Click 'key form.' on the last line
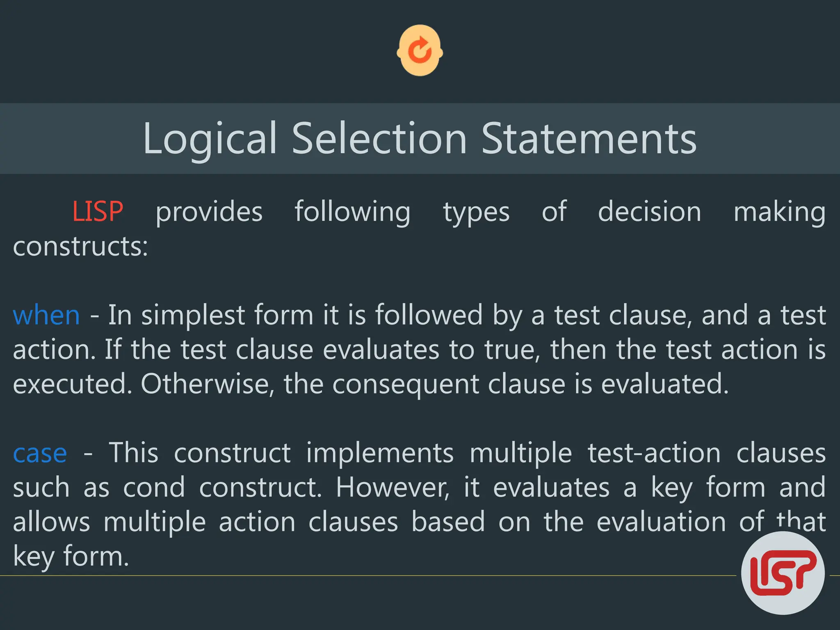Viewport: 840px width, 630px height. pos(71,557)
